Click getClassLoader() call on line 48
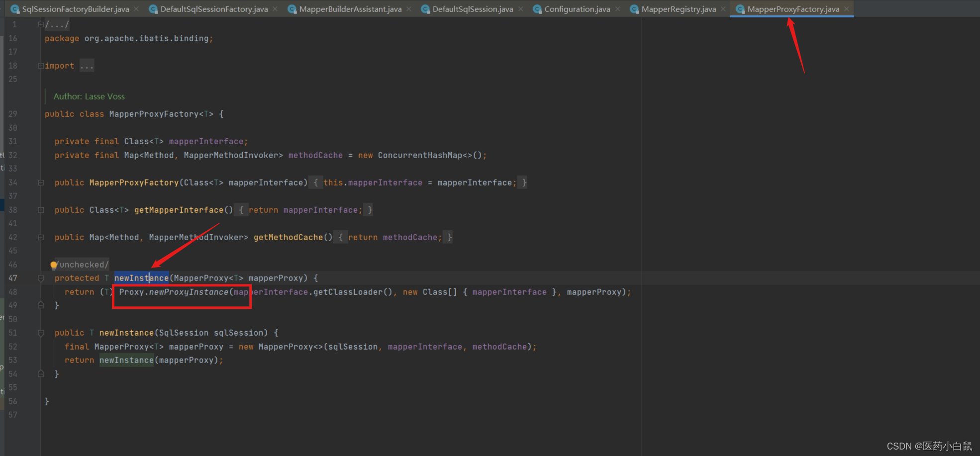Viewport: 980px width, 456px height. pyautogui.click(x=353, y=292)
